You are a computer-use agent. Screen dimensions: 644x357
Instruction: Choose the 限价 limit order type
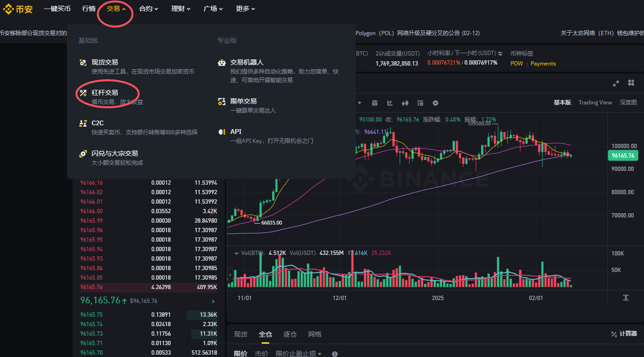(241, 354)
